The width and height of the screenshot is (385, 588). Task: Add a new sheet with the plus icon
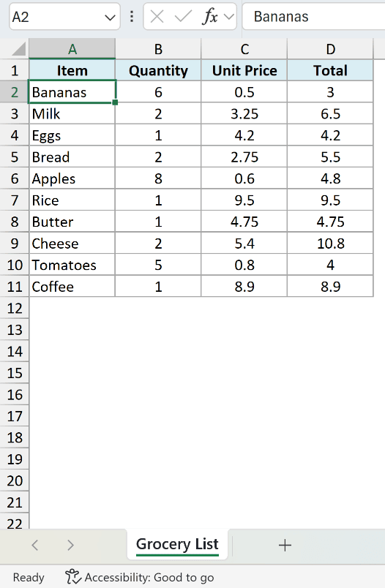pyautogui.click(x=285, y=545)
